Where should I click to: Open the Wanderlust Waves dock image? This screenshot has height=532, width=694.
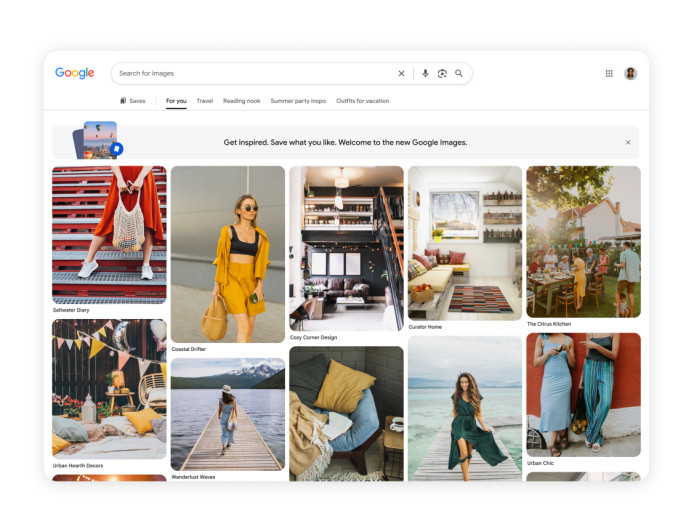228,414
